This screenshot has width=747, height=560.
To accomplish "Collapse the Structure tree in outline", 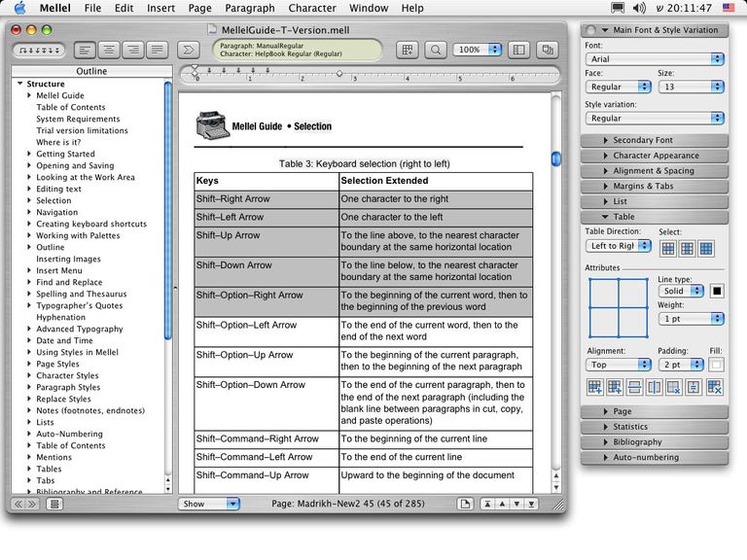I will pos(20,84).
